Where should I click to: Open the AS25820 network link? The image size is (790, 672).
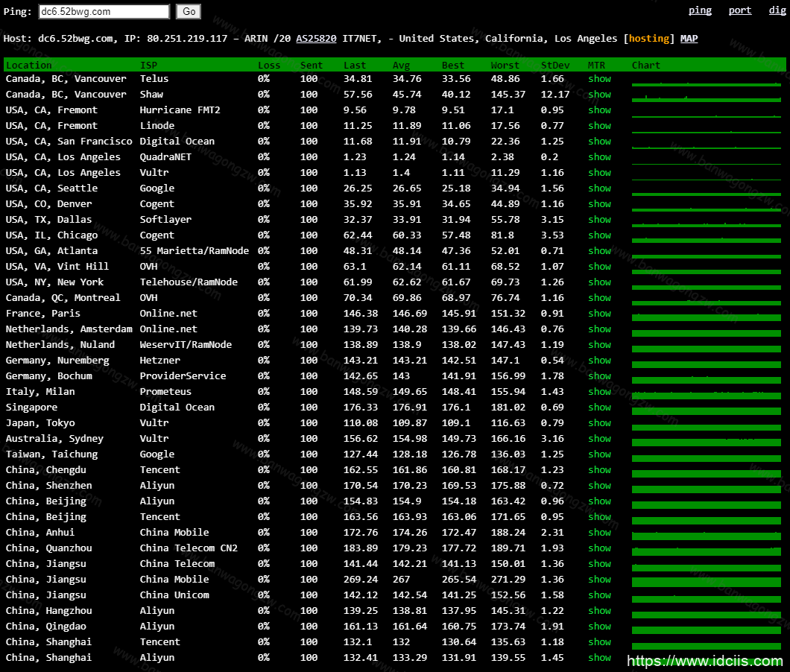[316, 39]
